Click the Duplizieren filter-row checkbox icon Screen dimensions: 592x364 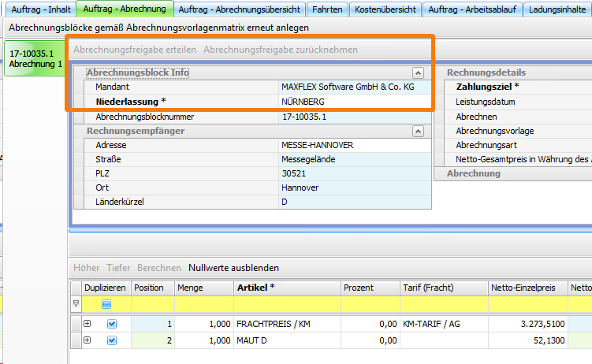point(106,303)
